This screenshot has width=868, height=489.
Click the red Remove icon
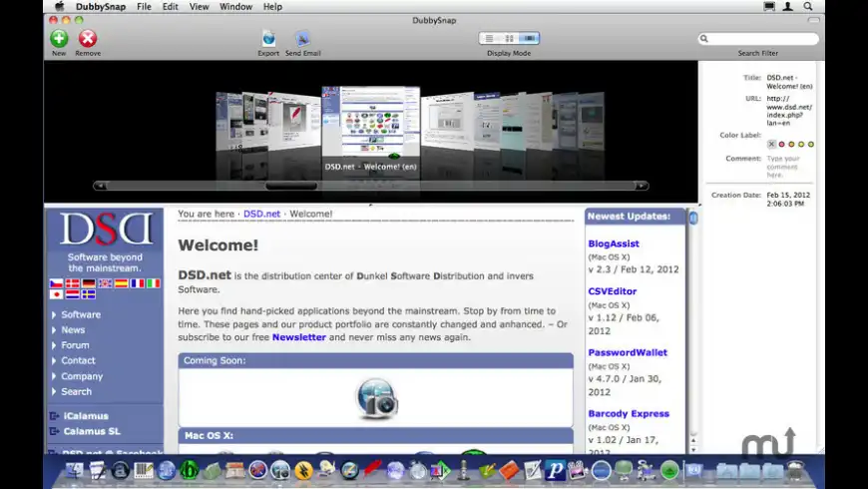point(88,38)
